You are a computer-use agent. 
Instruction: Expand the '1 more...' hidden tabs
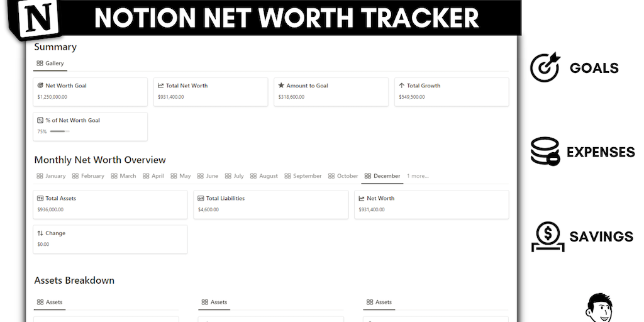pyautogui.click(x=418, y=176)
